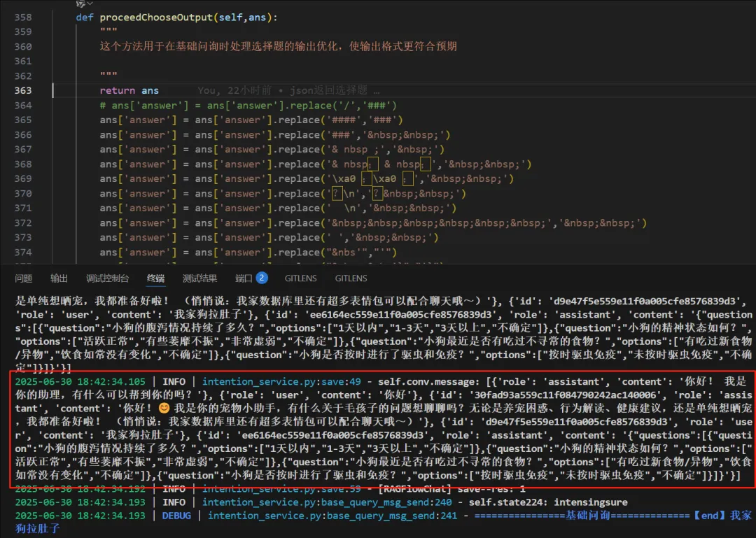
Task: Click the commented replace('/','###') line
Action: click(248, 105)
